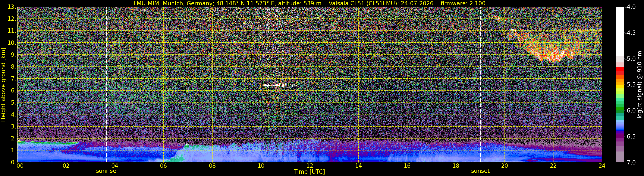Image resolution: width=644 pixels, height=176 pixels.
Task: Click the '22' tick on the time axis
Action: click(x=553, y=166)
